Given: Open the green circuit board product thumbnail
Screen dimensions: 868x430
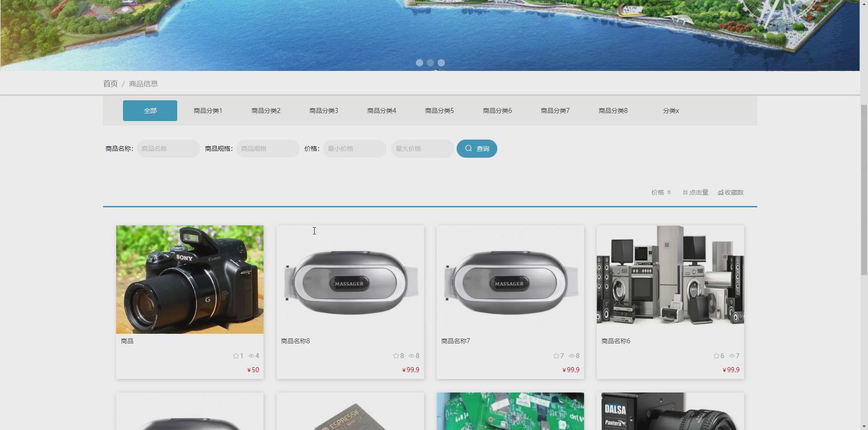Looking at the screenshot, I should click(510, 411).
